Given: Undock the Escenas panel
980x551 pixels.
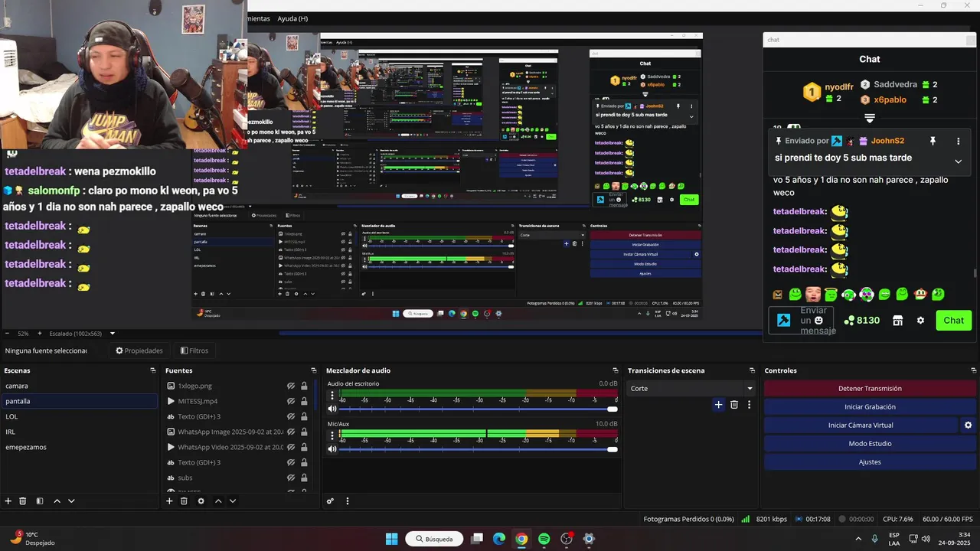Looking at the screenshot, I should (x=153, y=370).
